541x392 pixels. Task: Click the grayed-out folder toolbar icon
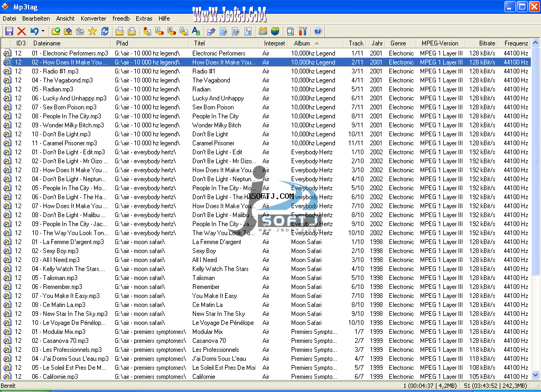(x=80, y=31)
